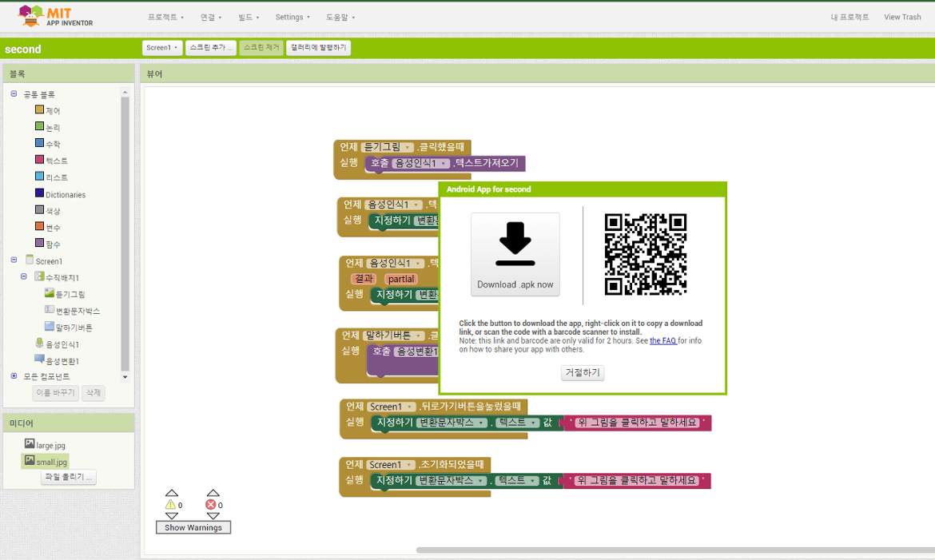Open the Screen1 screen selector dropdown
Viewport: 935px width, 560px height.
[161, 48]
